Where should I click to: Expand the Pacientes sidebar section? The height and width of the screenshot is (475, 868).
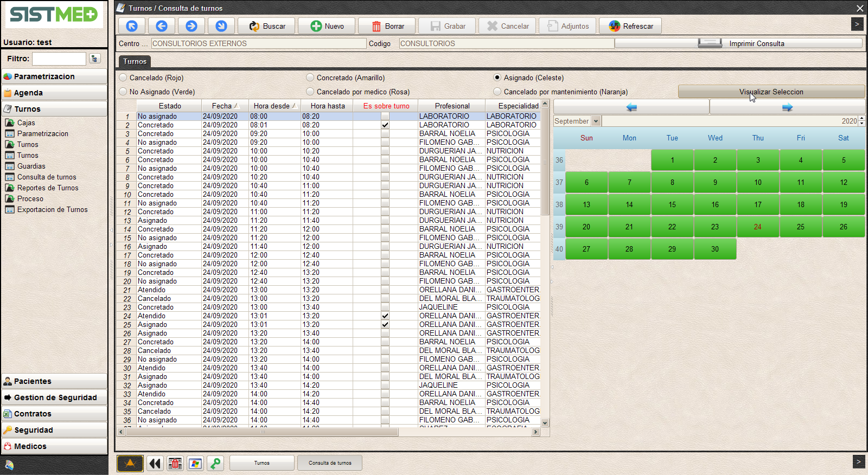(x=54, y=381)
